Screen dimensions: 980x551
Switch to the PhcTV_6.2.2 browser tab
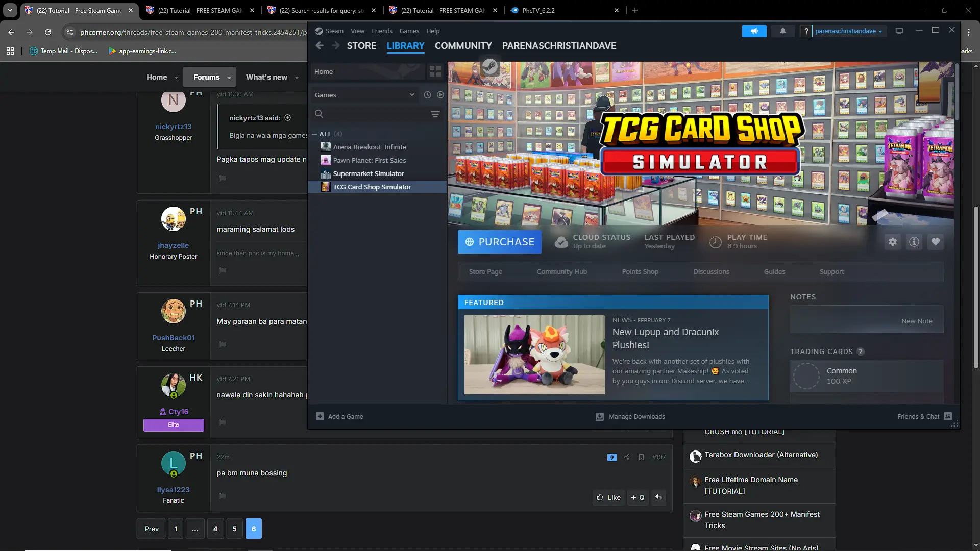click(x=564, y=10)
